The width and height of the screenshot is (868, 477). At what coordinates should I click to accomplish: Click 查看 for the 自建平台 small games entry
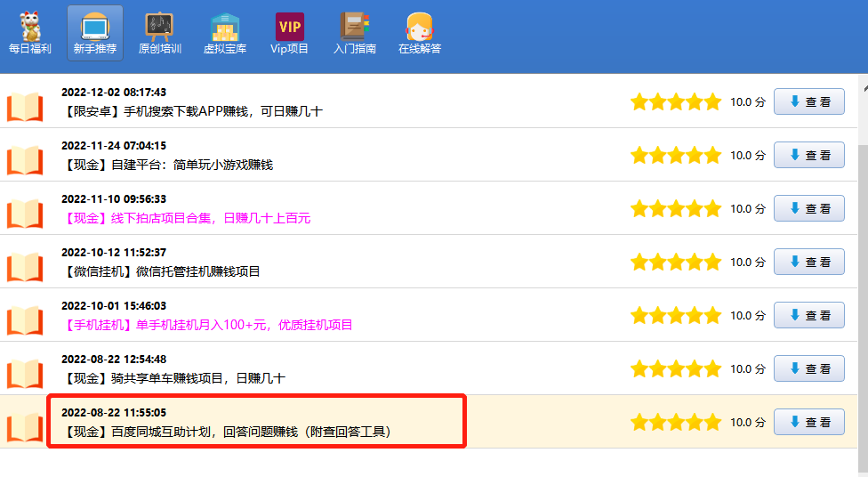coord(808,155)
